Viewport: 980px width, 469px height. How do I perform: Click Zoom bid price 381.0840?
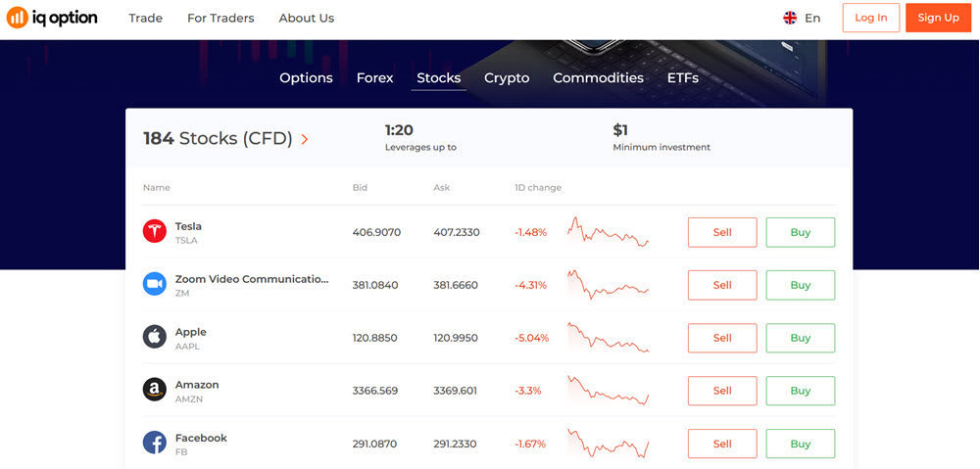click(375, 285)
